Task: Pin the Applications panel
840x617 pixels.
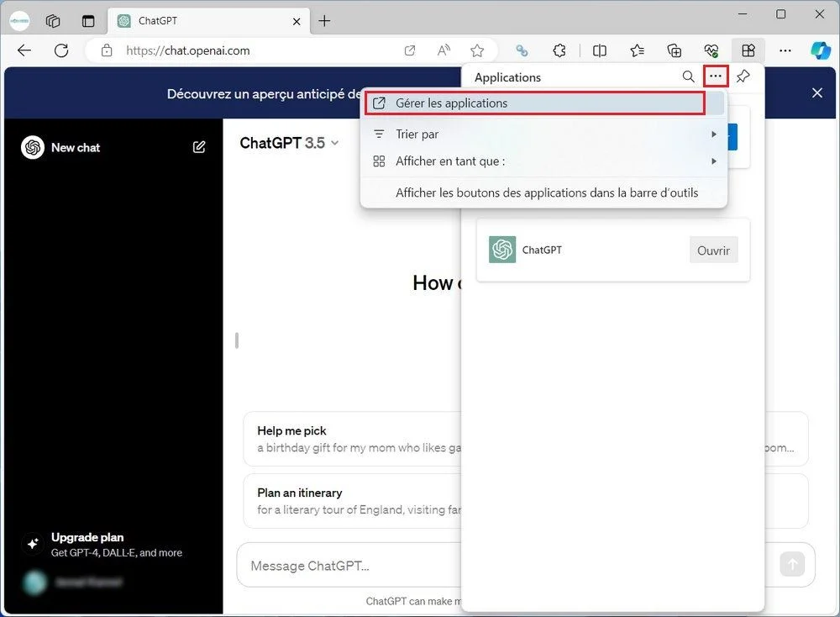Action: pyautogui.click(x=743, y=76)
